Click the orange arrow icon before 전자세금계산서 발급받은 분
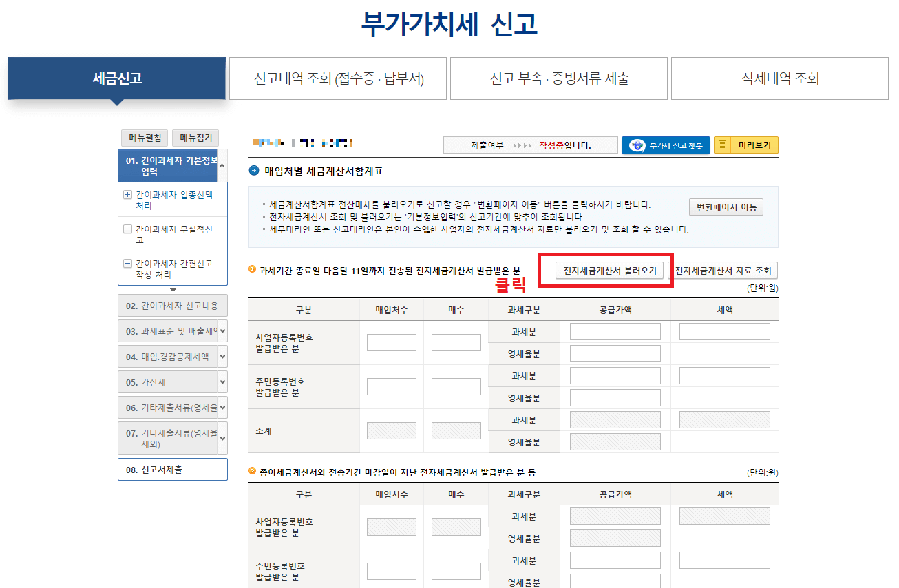This screenshot has height=588, width=899. pos(253,270)
